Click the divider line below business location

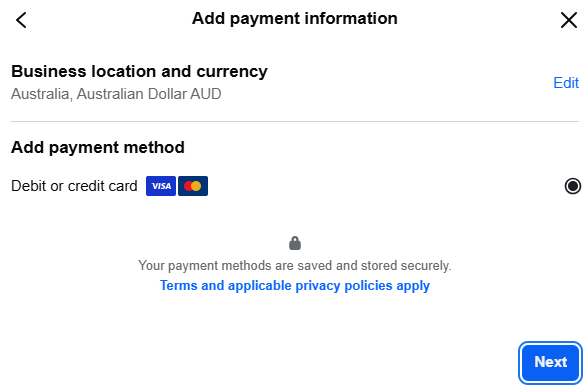tap(295, 122)
